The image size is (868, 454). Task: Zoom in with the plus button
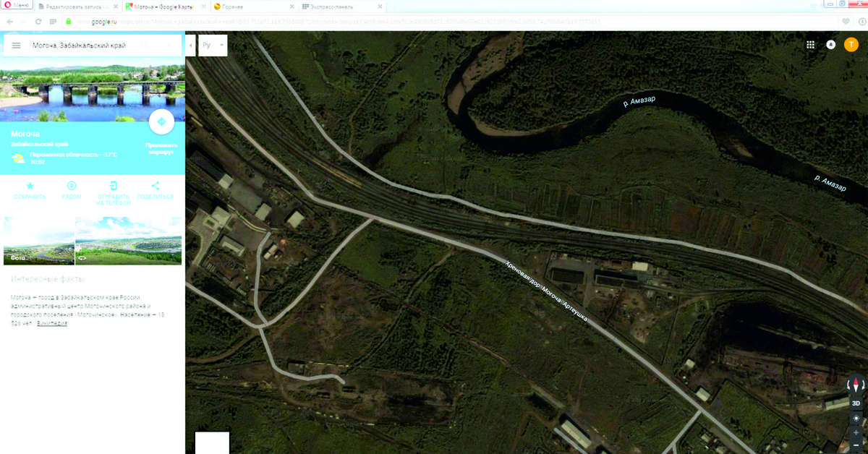856,432
